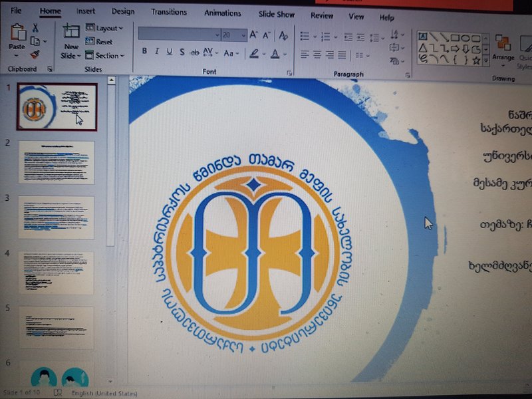Open Section dropdown
532x399 pixels.
click(105, 55)
